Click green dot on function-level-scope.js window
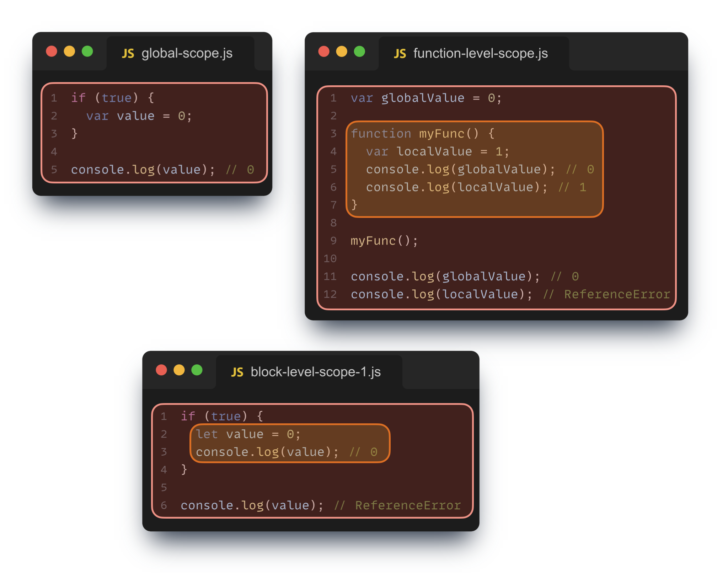This screenshot has height=573, width=728. click(359, 52)
